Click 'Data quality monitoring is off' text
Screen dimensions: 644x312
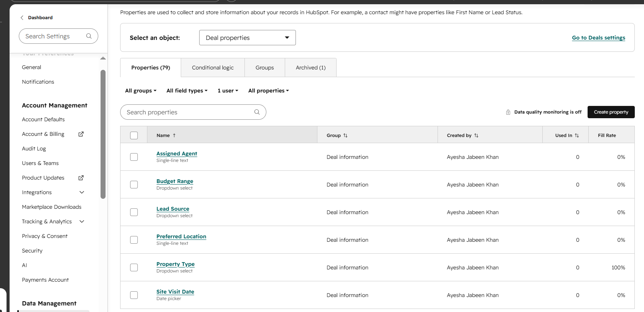(x=548, y=112)
